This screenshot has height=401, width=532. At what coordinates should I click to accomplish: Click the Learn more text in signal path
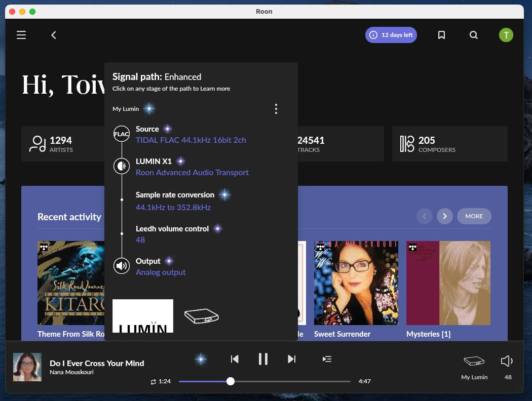215,89
